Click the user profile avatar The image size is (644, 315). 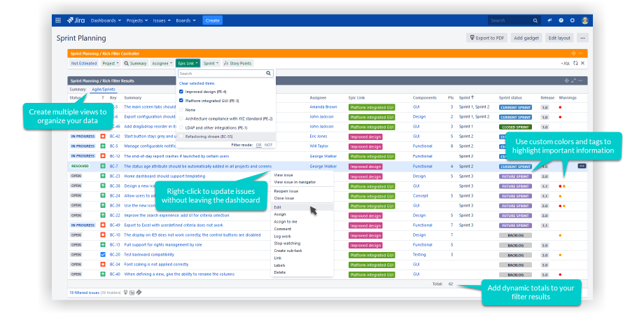[x=584, y=20]
